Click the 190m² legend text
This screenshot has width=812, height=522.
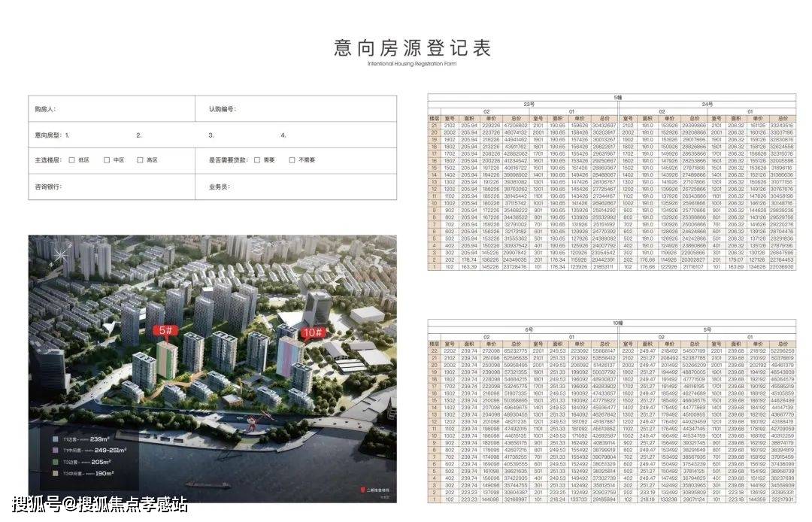click(105, 473)
